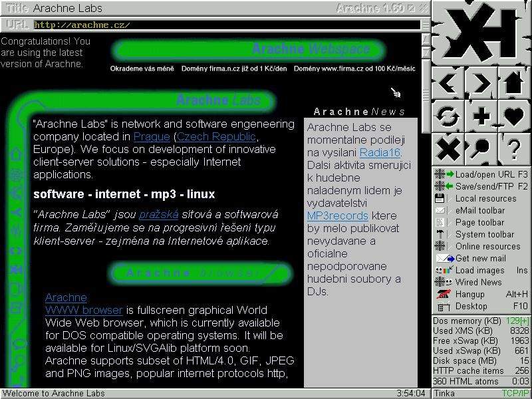Open the Arachne WWW browser link
Viewport: 532px width, 399px height.
coord(84,304)
